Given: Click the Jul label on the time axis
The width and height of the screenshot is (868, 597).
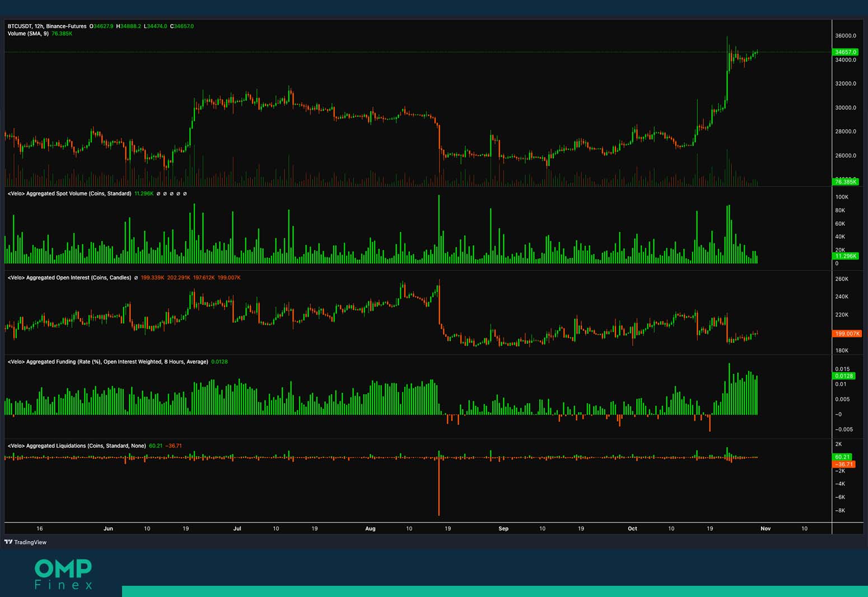Looking at the screenshot, I should (237, 529).
